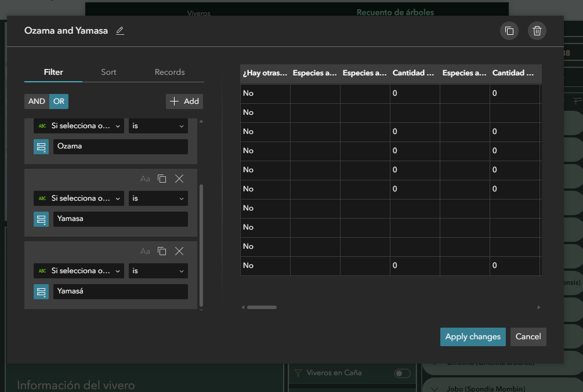Open the 'is' operator dropdown for Ozama
The image size is (583, 392).
point(158,126)
